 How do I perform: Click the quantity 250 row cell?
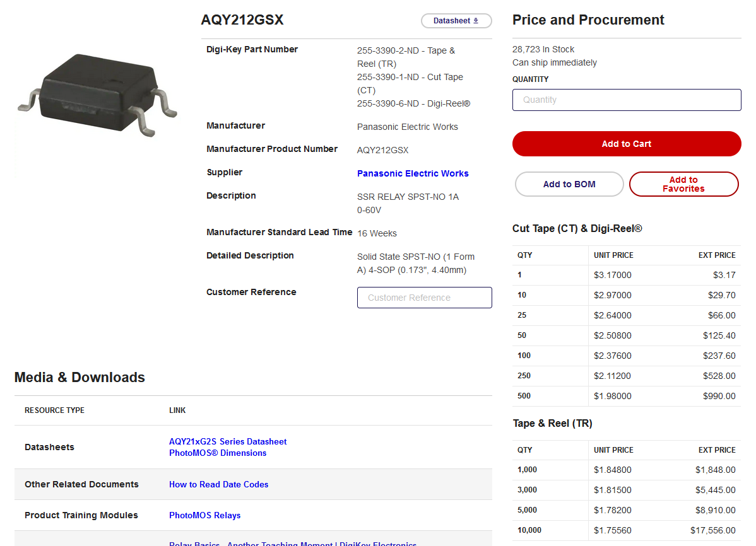[524, 376]
